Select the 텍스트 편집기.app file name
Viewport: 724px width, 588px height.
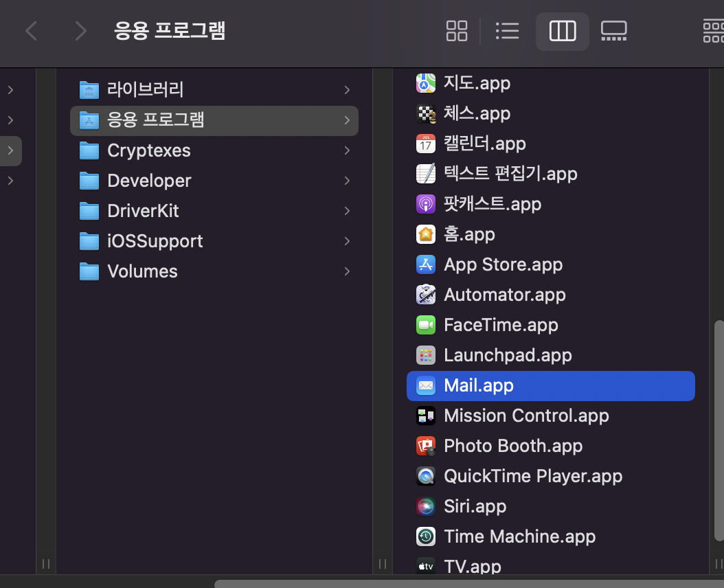510,174
